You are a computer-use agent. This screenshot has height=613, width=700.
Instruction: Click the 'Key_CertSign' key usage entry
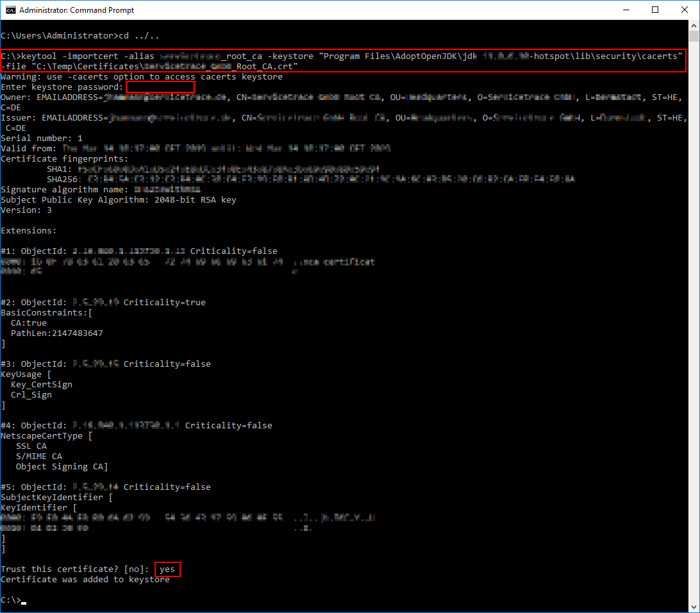(41, 385)
